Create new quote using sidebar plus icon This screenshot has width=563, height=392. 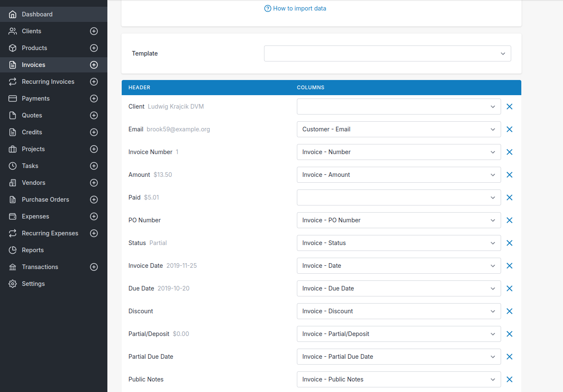pos(94,115)
